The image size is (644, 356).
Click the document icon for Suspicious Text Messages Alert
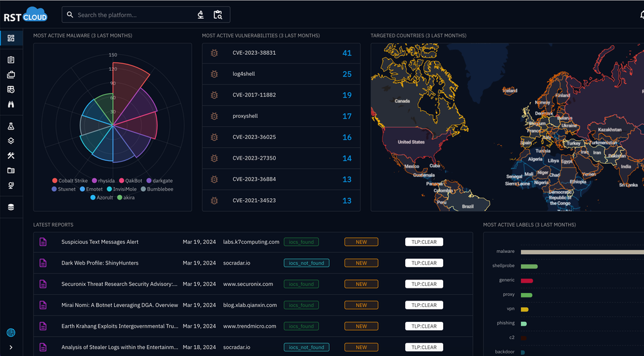coord(43,242)
